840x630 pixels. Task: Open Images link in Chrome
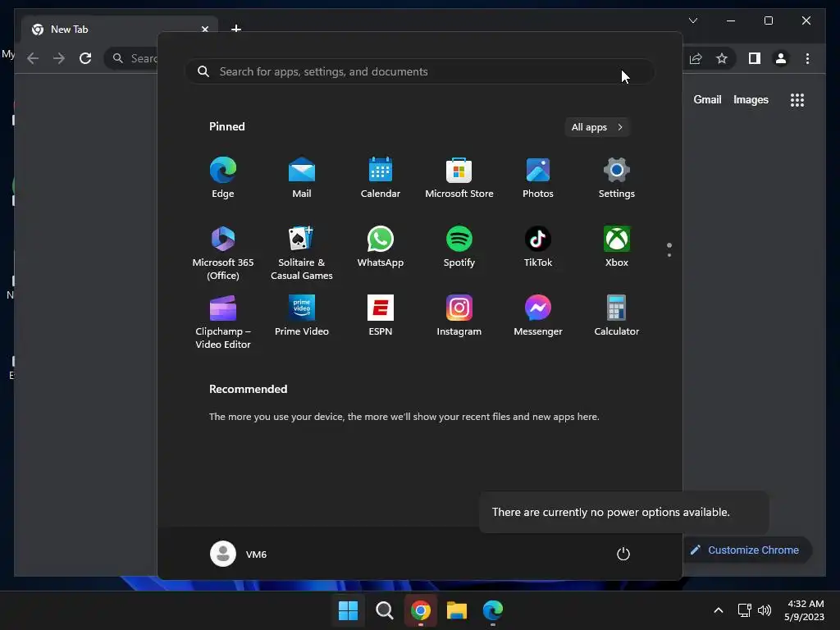click(x=751, y=99)
